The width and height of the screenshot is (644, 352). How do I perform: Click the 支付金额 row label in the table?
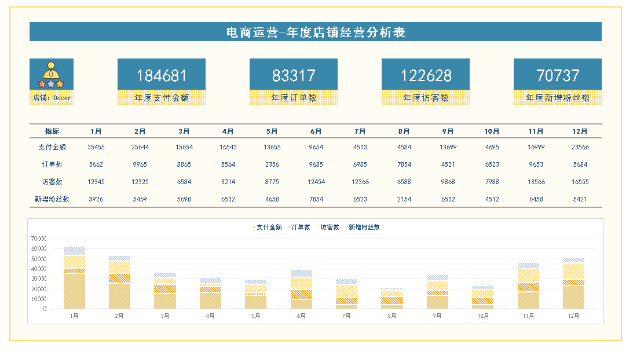coord(52,148)
